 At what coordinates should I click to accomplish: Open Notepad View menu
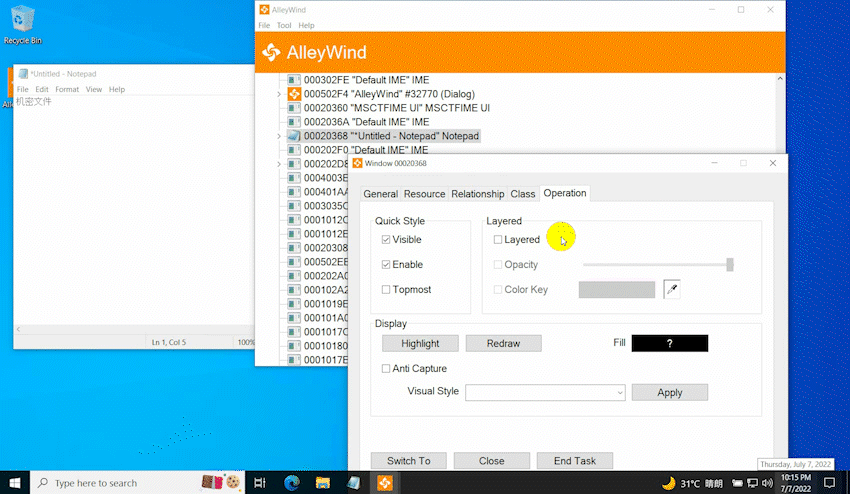pyautogui.click(x=94, y=89)
